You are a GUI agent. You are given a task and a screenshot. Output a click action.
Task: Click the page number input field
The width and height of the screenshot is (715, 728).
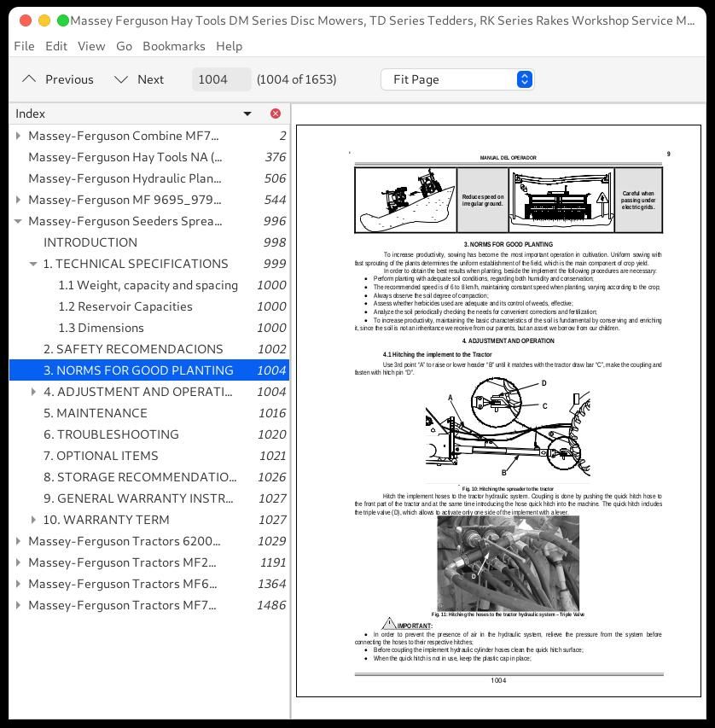[x=221, y=79]
